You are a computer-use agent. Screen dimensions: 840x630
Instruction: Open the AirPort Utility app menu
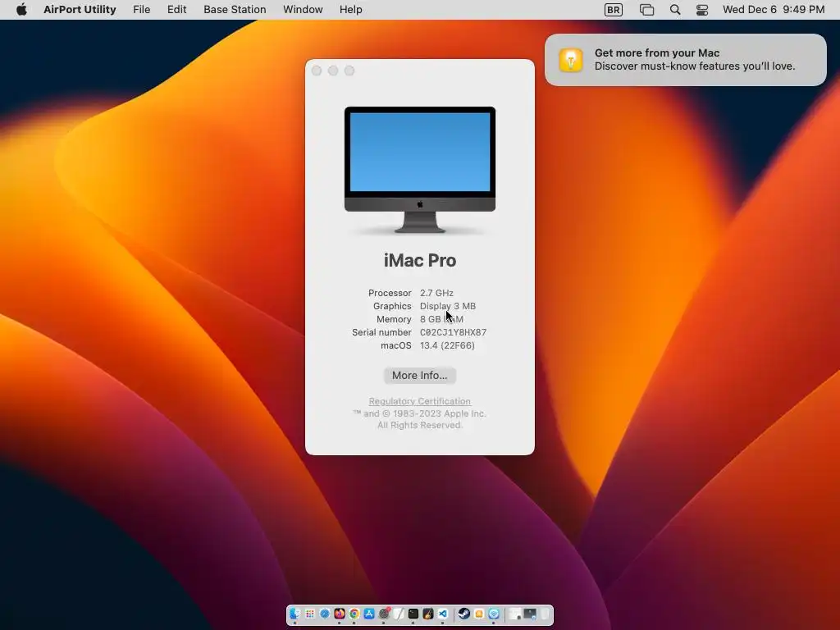point(80,9)
